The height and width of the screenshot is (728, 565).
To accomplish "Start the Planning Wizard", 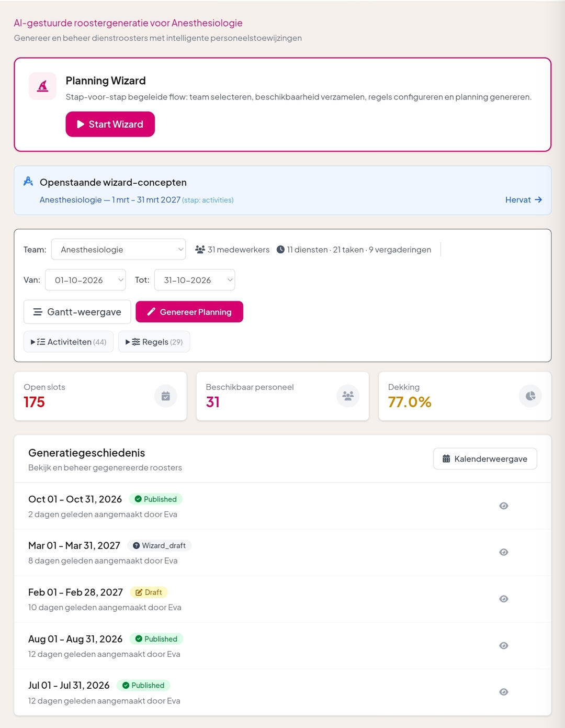I will pyautogui.click(x=110, y=124).
